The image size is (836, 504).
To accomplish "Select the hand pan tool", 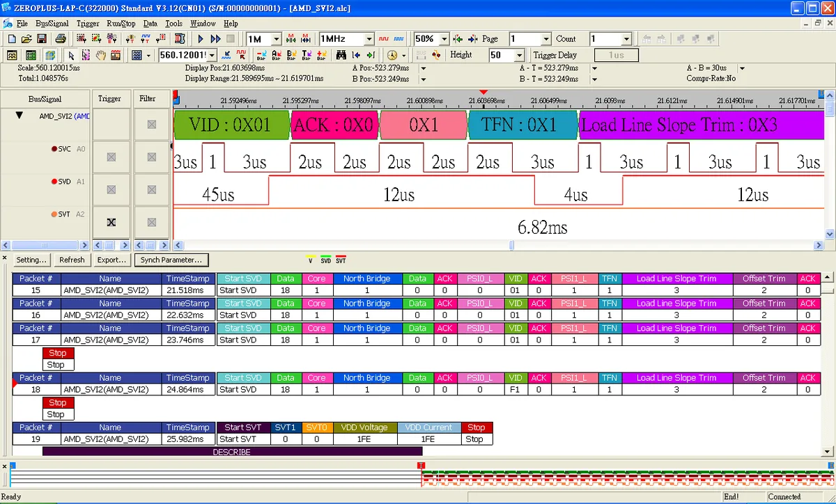I will click(101, 55).
